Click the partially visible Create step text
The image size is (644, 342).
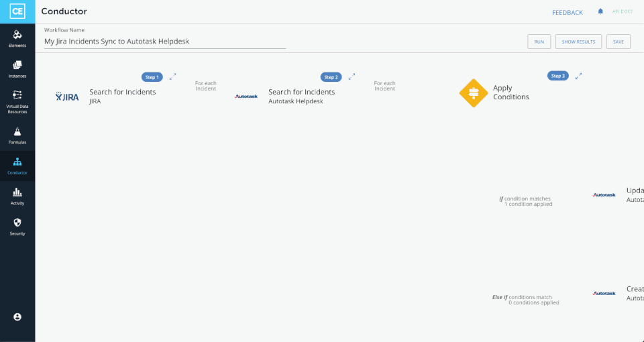click(635, 294)
